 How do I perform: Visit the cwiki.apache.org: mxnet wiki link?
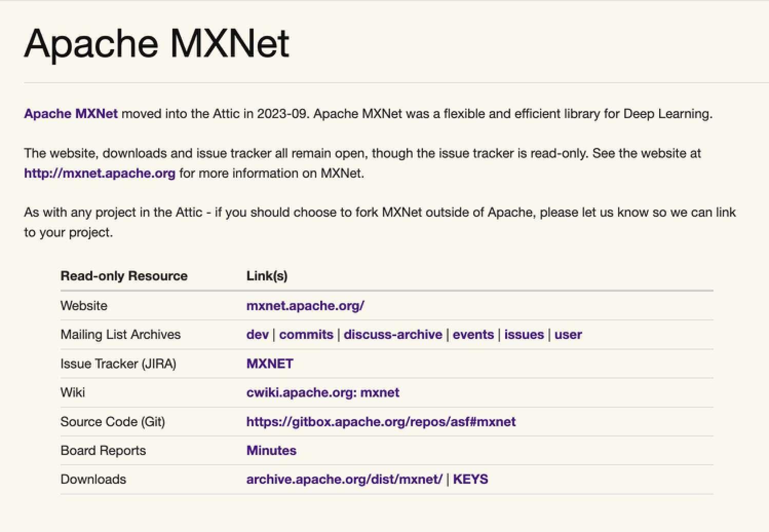click(x=322, y=392)
